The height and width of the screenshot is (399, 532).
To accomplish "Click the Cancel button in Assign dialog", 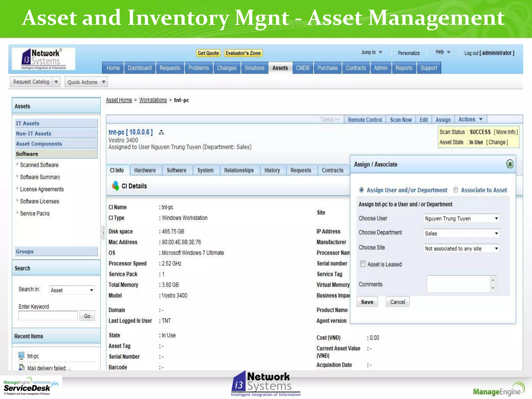I will 397,302.
